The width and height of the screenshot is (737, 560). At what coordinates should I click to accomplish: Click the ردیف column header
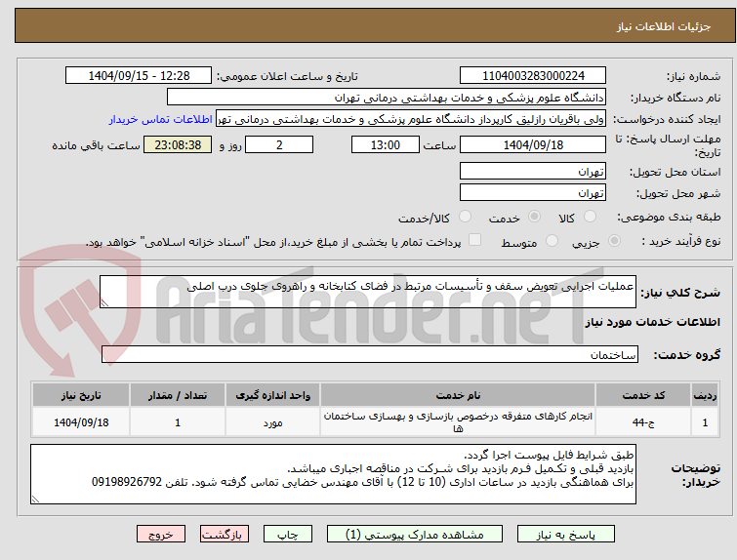tap(705, 395)
